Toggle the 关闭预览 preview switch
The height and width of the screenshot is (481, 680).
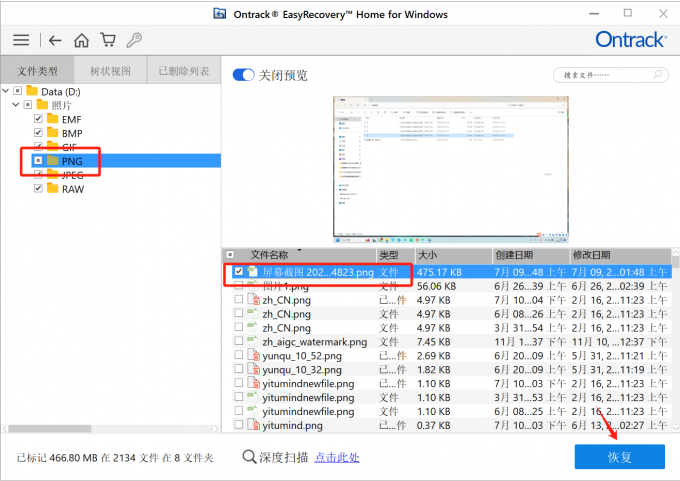pos(243,75)
